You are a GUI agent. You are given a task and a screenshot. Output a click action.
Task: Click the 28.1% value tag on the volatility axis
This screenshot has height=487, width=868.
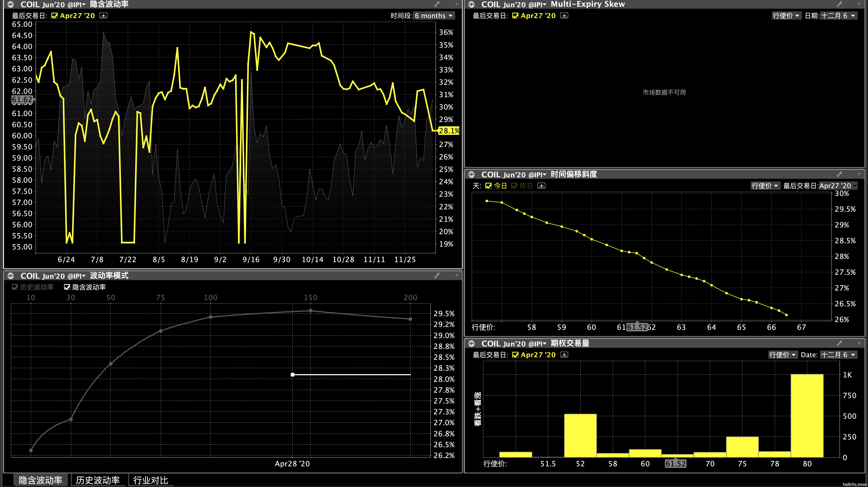[449, 131]
